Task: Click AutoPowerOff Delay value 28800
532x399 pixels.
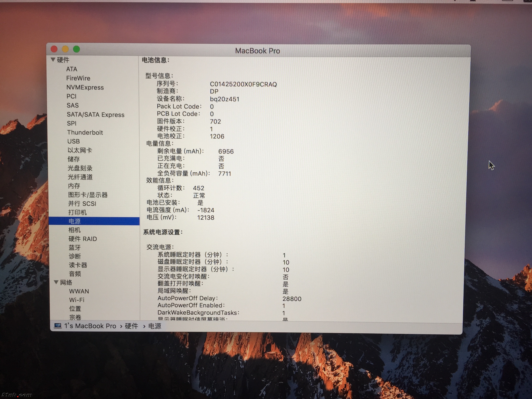Action: pos(292,299)
